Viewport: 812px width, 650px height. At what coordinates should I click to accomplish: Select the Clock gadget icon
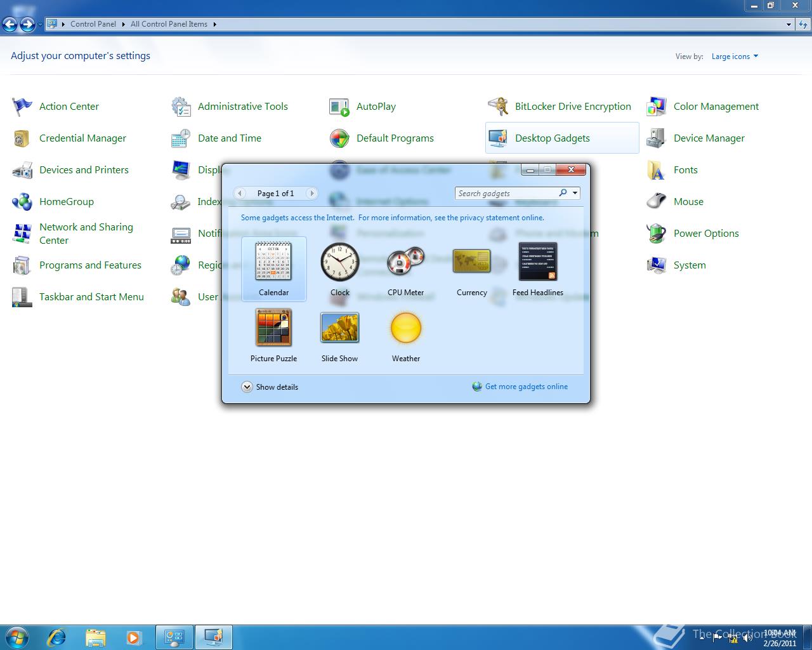[339, 262]
